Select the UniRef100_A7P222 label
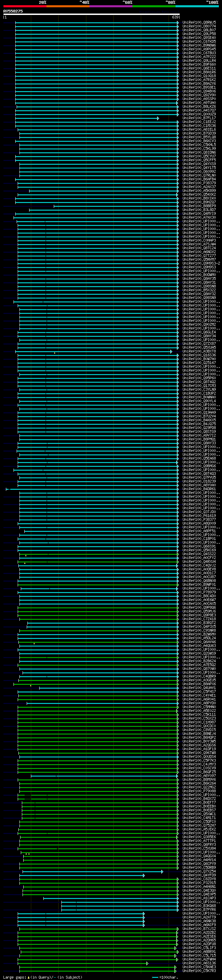Image resolution: width=222 pixels, height=980 pixels. coord(199,57)
